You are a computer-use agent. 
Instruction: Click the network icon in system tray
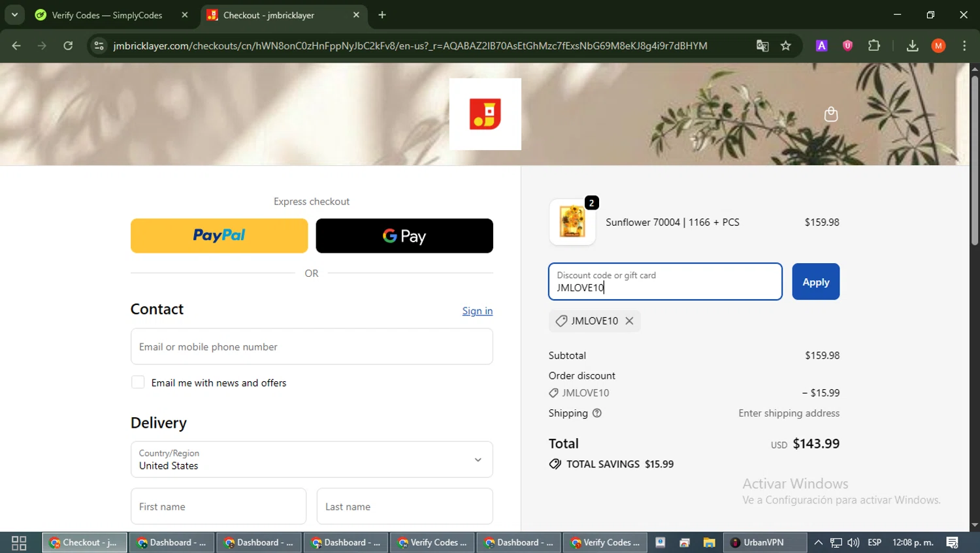point(836,543)
